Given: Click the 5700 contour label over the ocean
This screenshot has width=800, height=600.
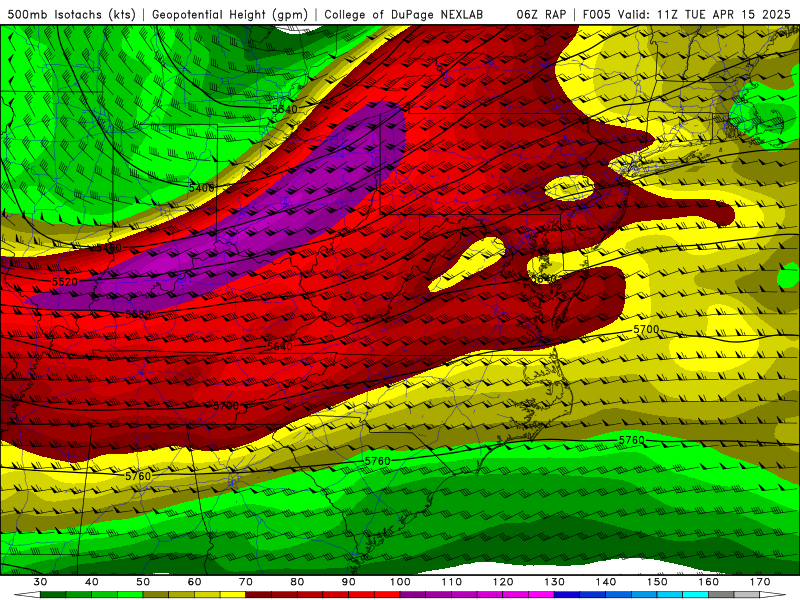Looking at the screenshot, I should pos(646,330).
